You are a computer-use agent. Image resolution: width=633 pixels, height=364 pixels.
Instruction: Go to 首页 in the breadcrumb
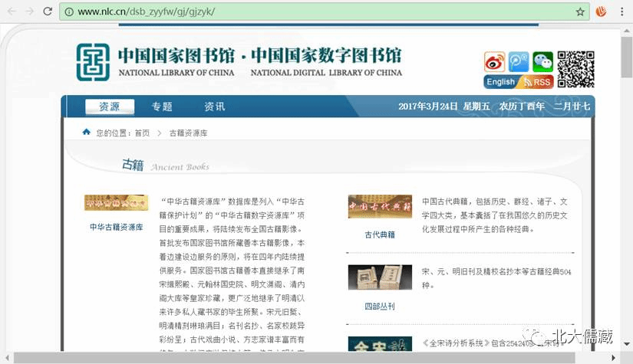point(142,133)
